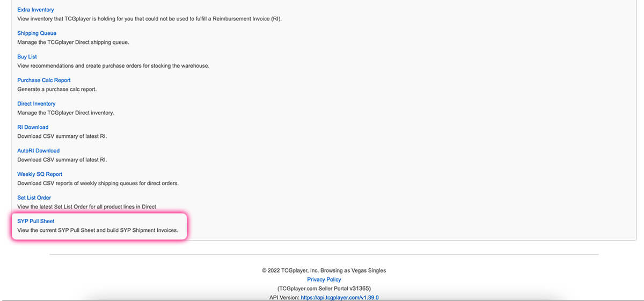Open the Extra Inventory link
The height and width of the screenshot is (301, 644).
[x=35, y=10]
